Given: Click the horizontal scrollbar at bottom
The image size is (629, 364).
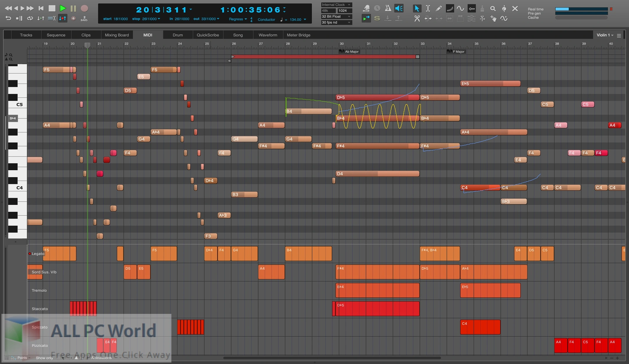Looking at the screenshot, I should pyautogui.click(x=332, y=358).
